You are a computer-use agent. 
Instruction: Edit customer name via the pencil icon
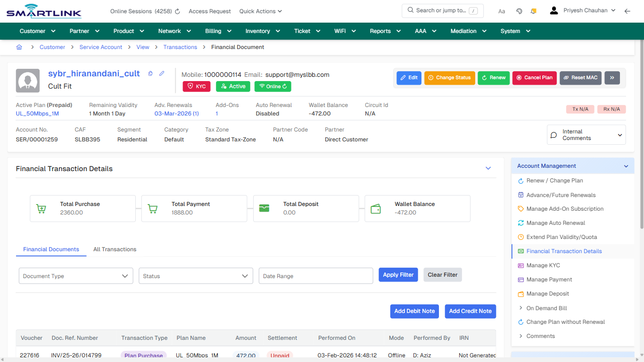pyautogui.click(x=162, y=74)
